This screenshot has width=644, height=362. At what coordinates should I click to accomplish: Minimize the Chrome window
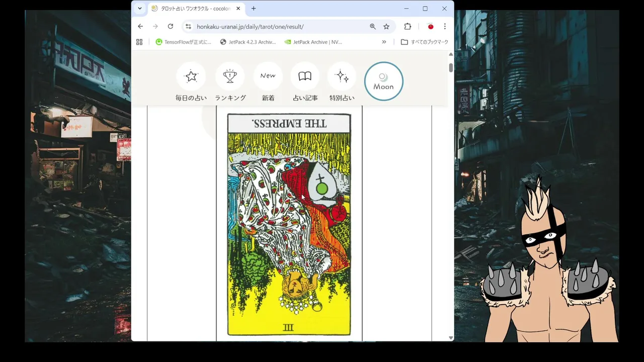[406, 9]
